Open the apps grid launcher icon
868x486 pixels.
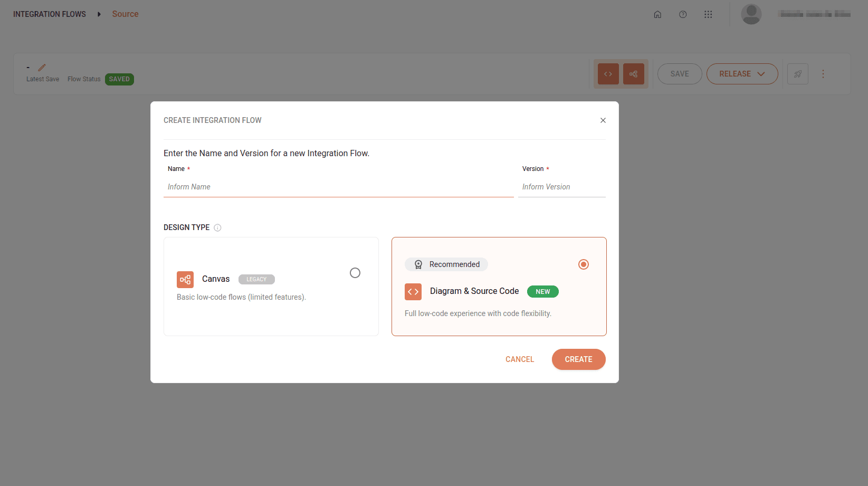(708, 14)
